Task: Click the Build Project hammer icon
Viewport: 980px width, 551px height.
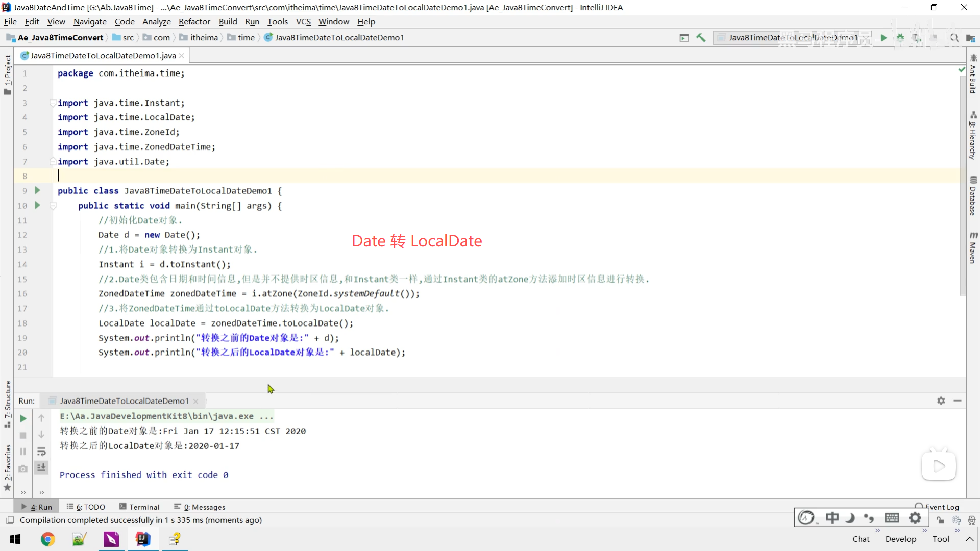Action: pyautogui.click(x=701, y=38)
